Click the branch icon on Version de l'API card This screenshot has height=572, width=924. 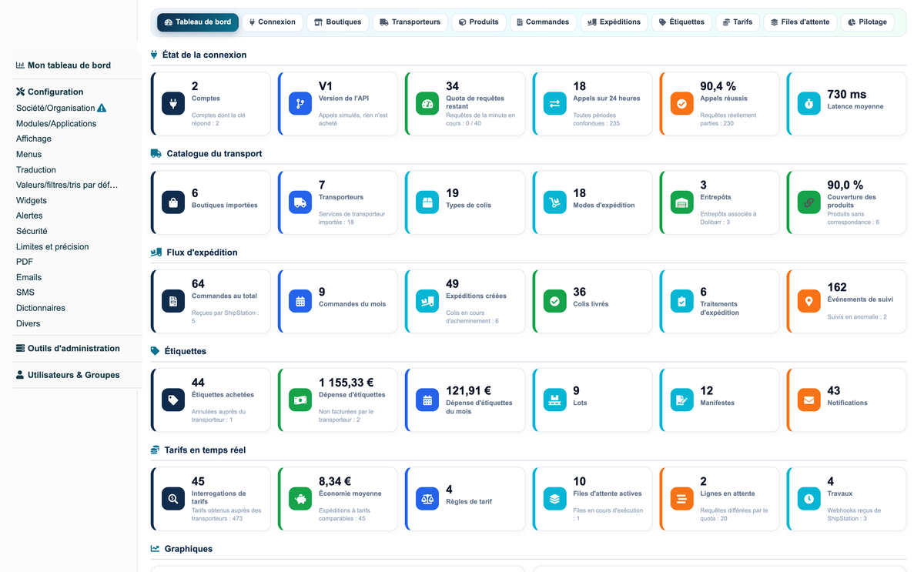coord(300,104)
